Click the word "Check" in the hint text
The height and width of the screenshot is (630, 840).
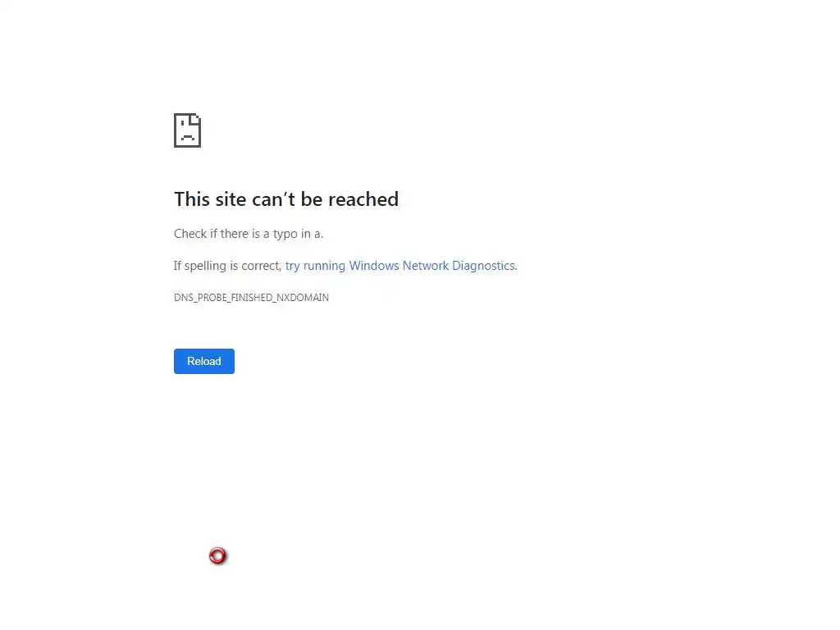click(190, 234)
